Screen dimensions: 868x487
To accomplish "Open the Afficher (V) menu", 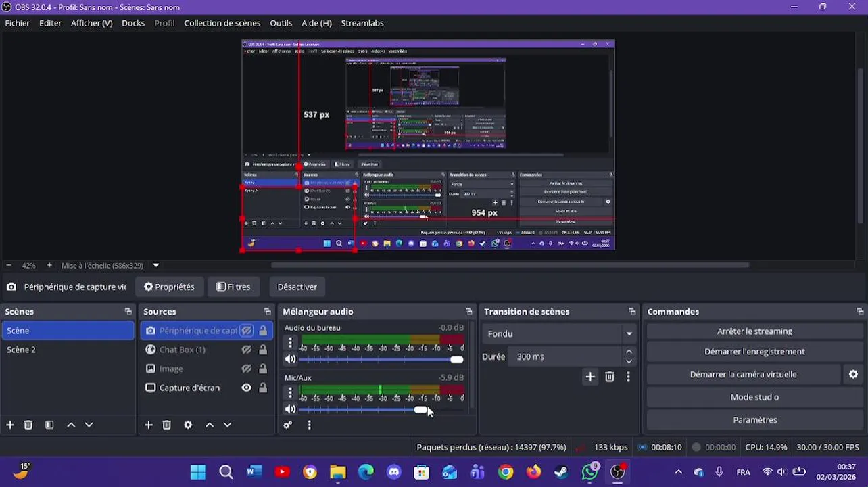I will point(91,23).
